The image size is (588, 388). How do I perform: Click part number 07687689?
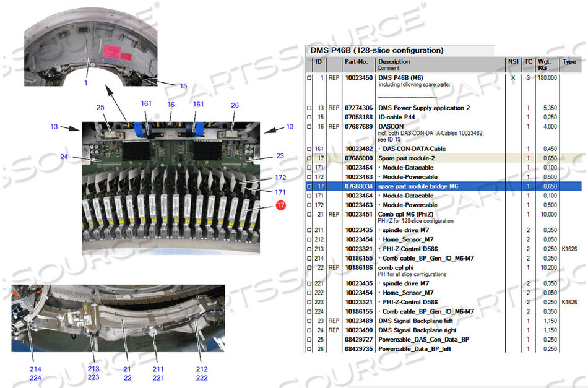pyautogui.click(x=359, y=127)
